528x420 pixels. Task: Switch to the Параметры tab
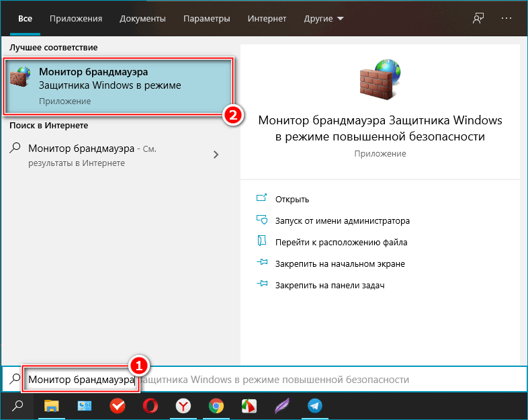click(206, 19)
